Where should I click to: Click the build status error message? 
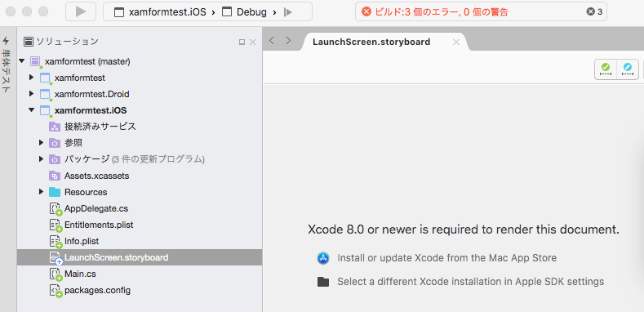tap(442, 12)
